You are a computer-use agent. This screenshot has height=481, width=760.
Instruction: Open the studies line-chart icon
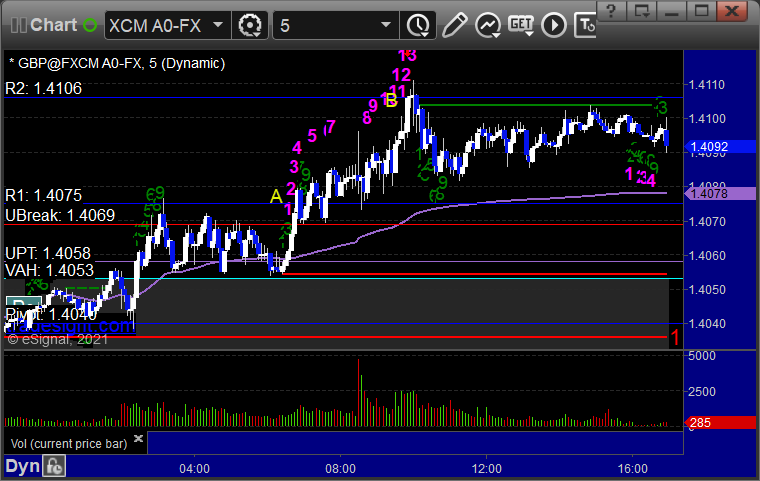point(488,25)
